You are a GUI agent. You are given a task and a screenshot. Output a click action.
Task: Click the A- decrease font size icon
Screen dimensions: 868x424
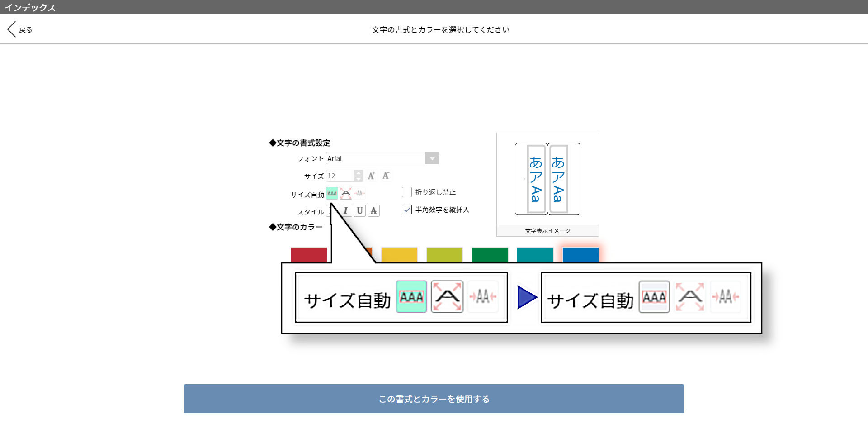(385, 176)
